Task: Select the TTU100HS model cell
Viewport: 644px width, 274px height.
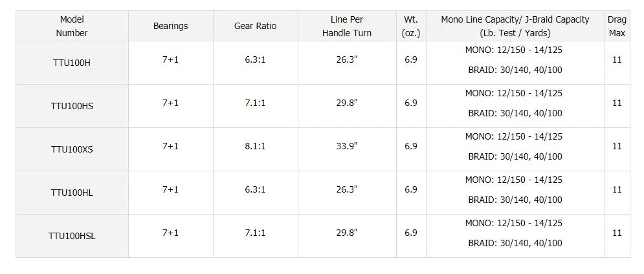Action: pyautogui.click(x=72, y=106)
